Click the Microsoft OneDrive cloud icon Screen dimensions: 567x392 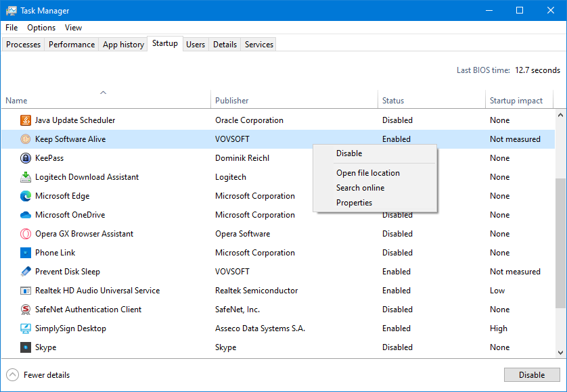click(x=25, y=215)
